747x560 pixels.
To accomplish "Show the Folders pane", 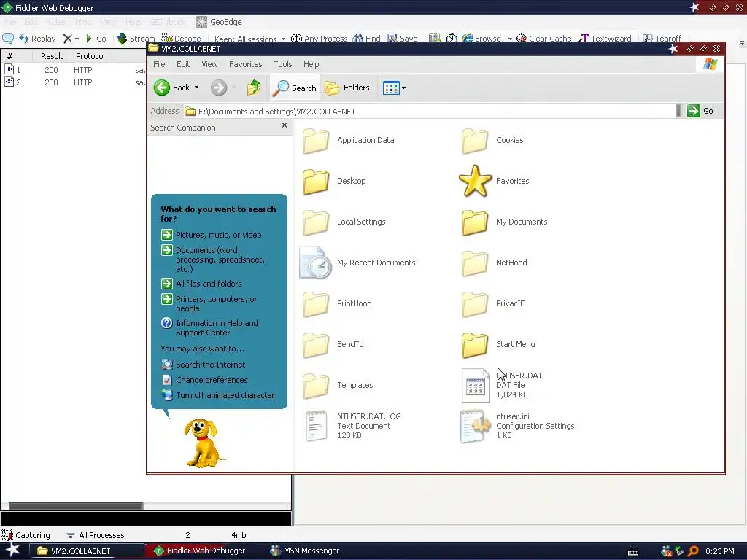I will [x=347, y=87].
